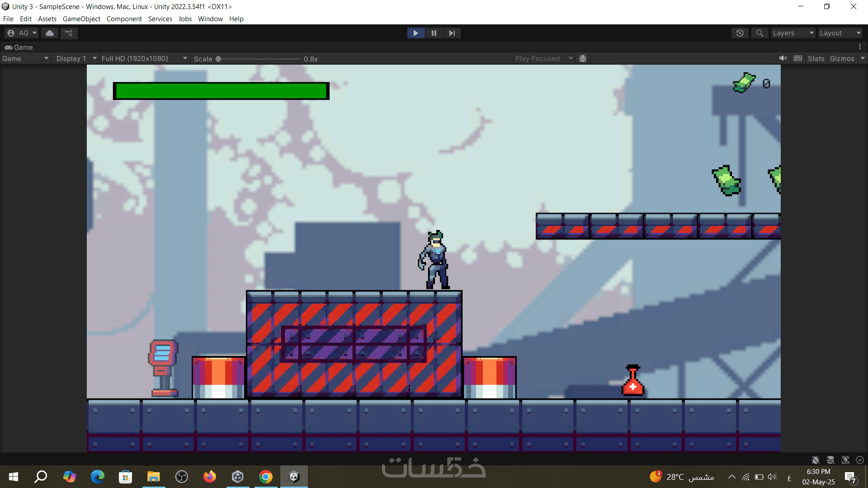Open the Undo History icon
The width and height of the screenshot is (868, 488).
(740, 33)
